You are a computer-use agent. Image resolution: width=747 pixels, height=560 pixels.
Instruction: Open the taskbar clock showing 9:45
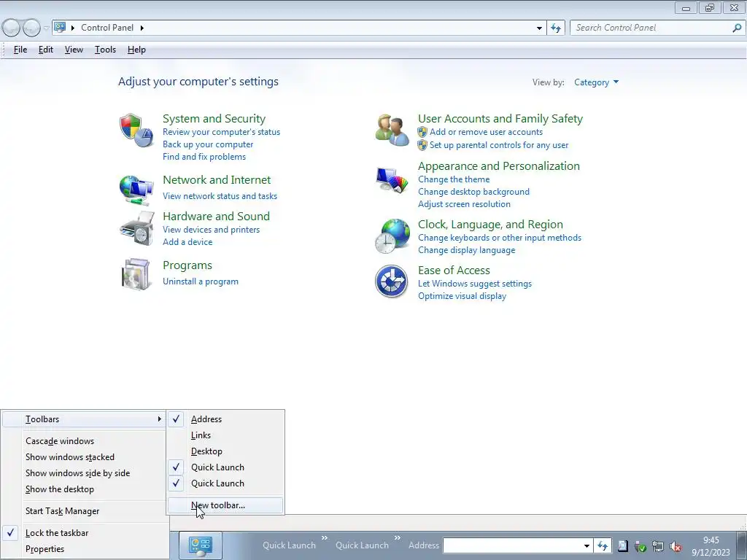point(711,546)
